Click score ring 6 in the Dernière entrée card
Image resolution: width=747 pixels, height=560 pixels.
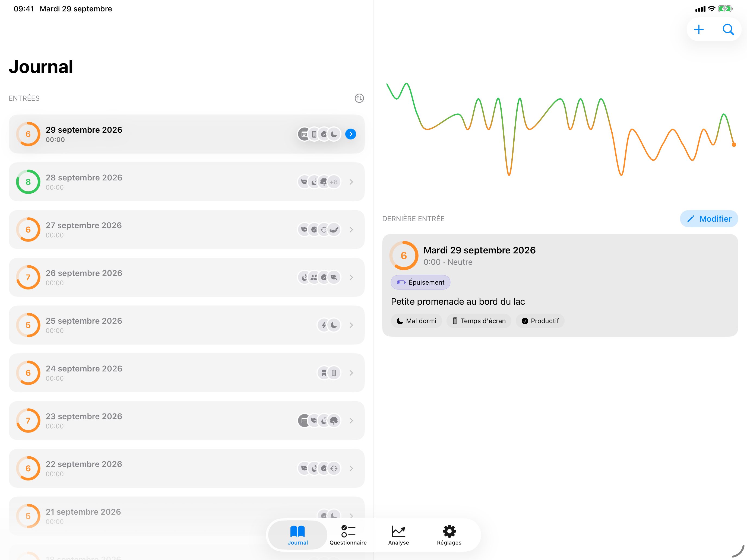[404, 256]
